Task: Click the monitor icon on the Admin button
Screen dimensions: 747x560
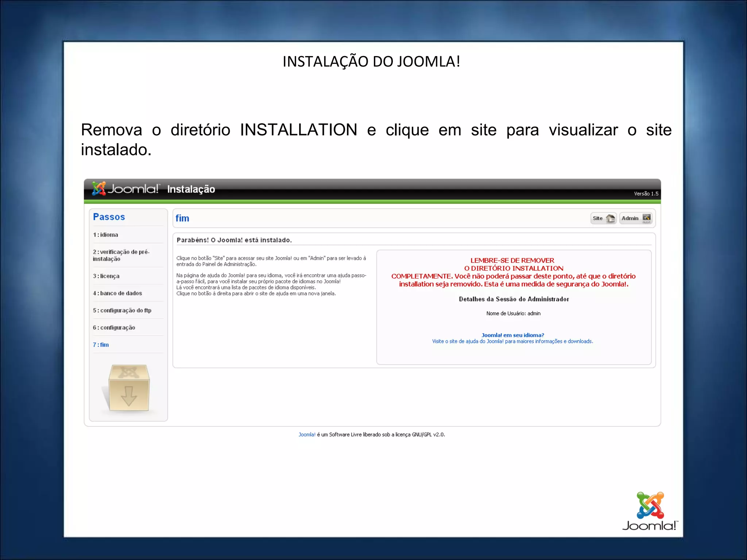Action: tap(646, 218)
